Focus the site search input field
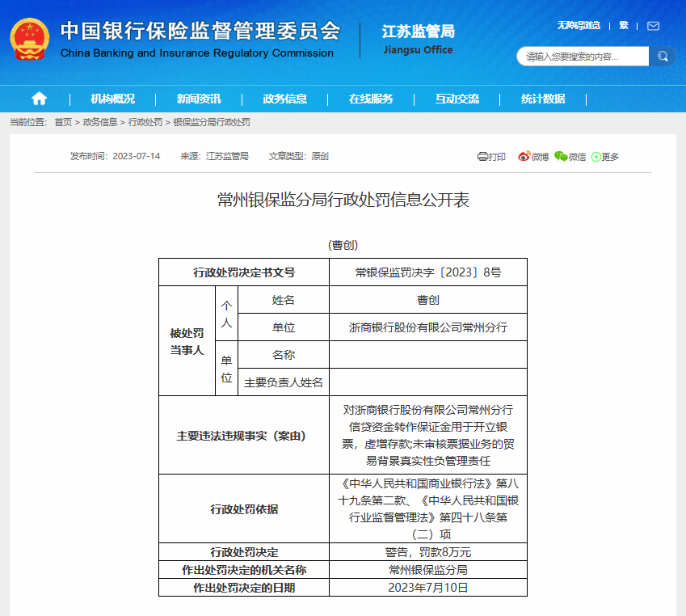The image size is (686, 616). click(x=582, y=57)
